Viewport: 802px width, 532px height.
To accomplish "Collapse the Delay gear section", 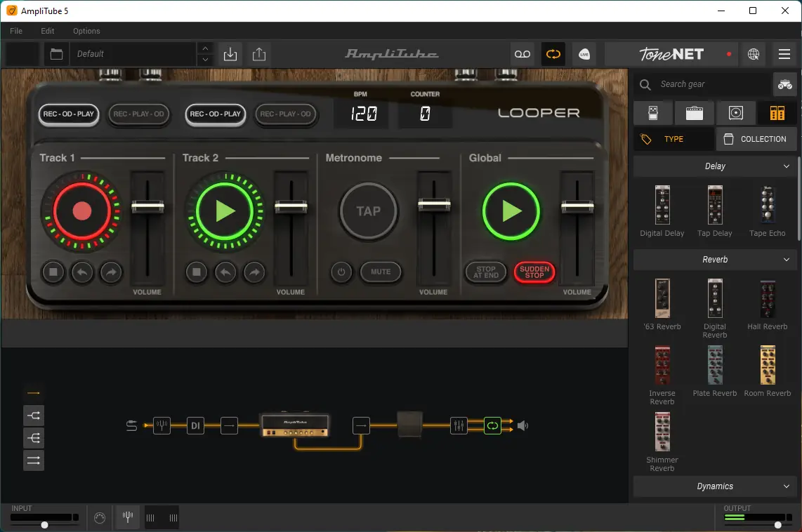I will [x=714, y=166].
